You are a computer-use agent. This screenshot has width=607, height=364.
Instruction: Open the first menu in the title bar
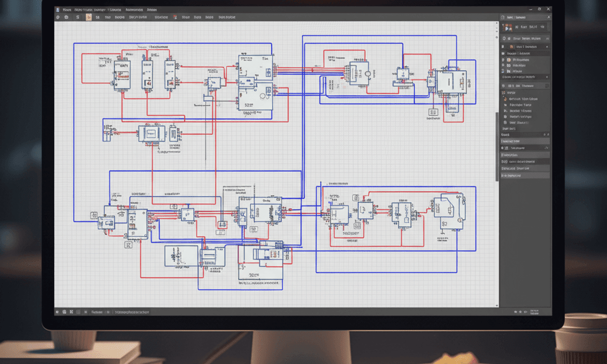[67, 10]
